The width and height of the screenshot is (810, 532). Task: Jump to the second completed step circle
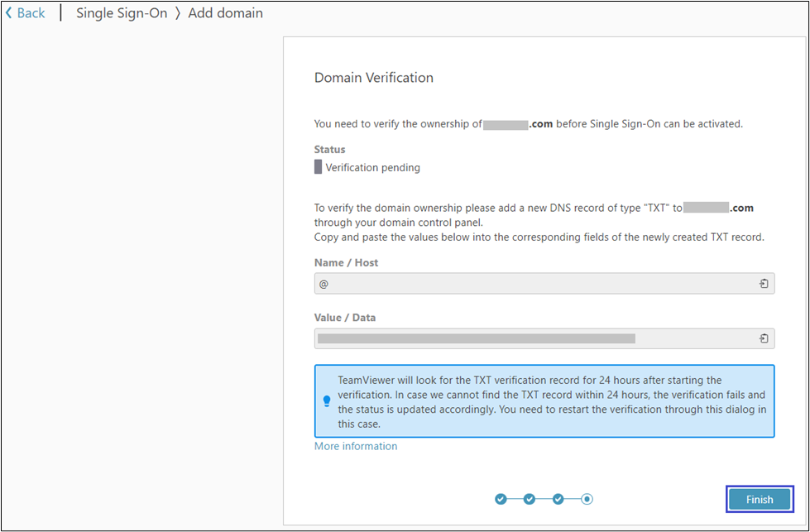click(x=530, y=499)
